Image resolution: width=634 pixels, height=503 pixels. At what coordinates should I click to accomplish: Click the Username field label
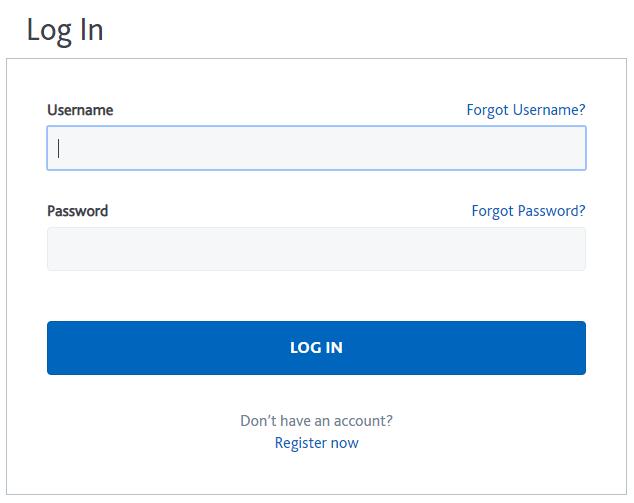pos(80,110)
